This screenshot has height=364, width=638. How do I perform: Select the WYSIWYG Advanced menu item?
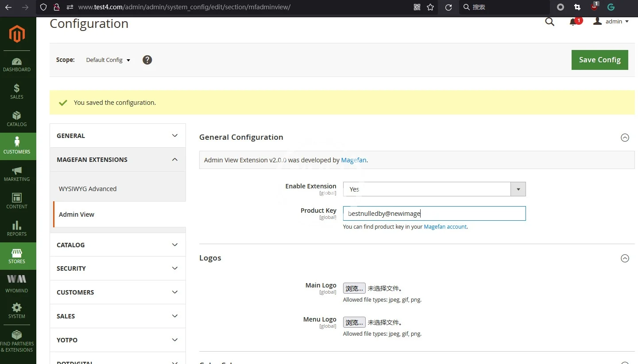click(x=88, y=189)
